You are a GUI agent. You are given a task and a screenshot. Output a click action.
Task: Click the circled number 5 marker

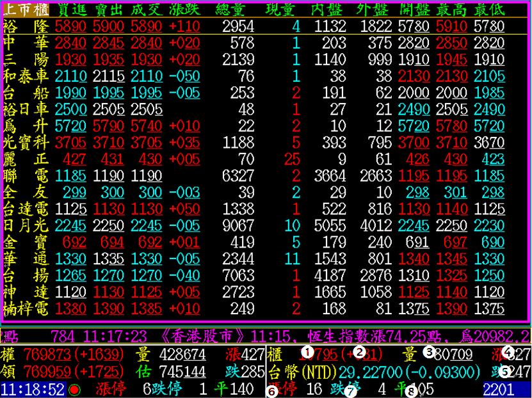[x=505, y=370]
